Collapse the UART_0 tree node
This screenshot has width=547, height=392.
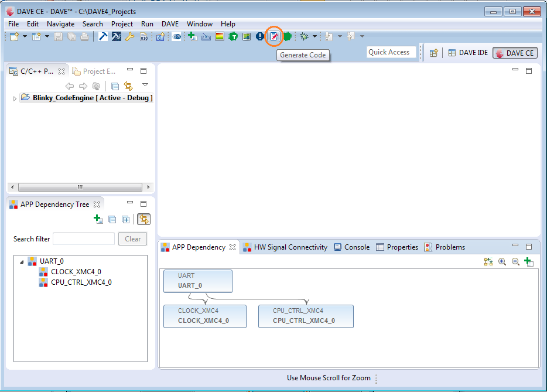[x=22, y=262]
